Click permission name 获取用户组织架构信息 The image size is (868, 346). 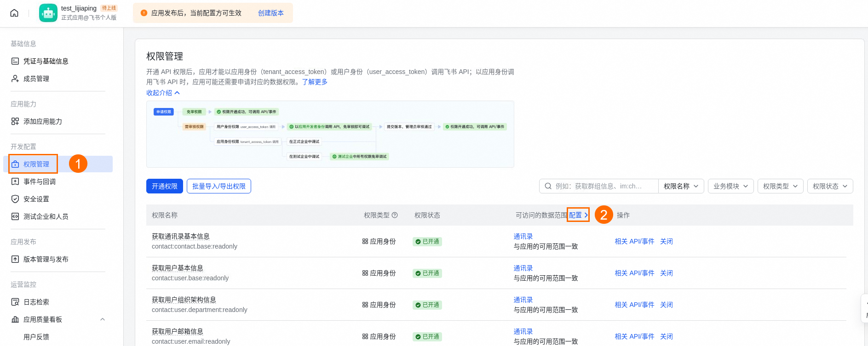pyautogui.click(x=184, y=300)
